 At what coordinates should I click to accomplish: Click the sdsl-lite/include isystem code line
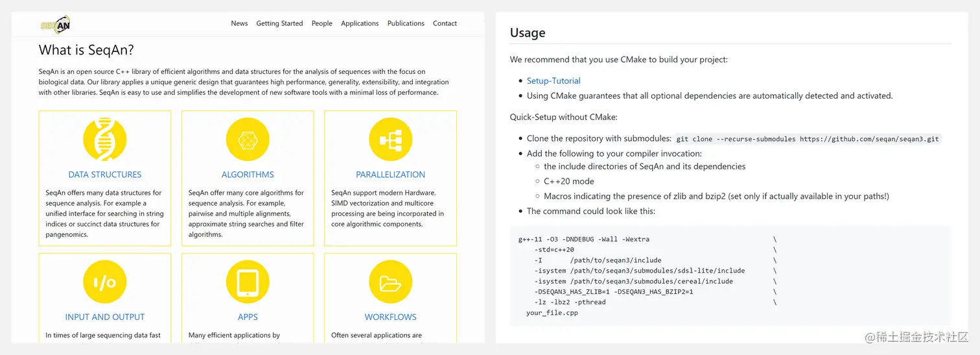[x=640, y=271]
